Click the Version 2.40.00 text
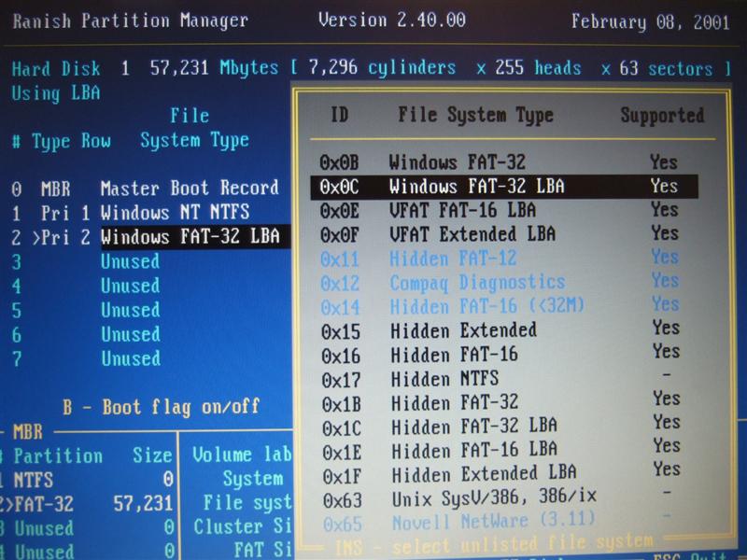 click(392, 20)
